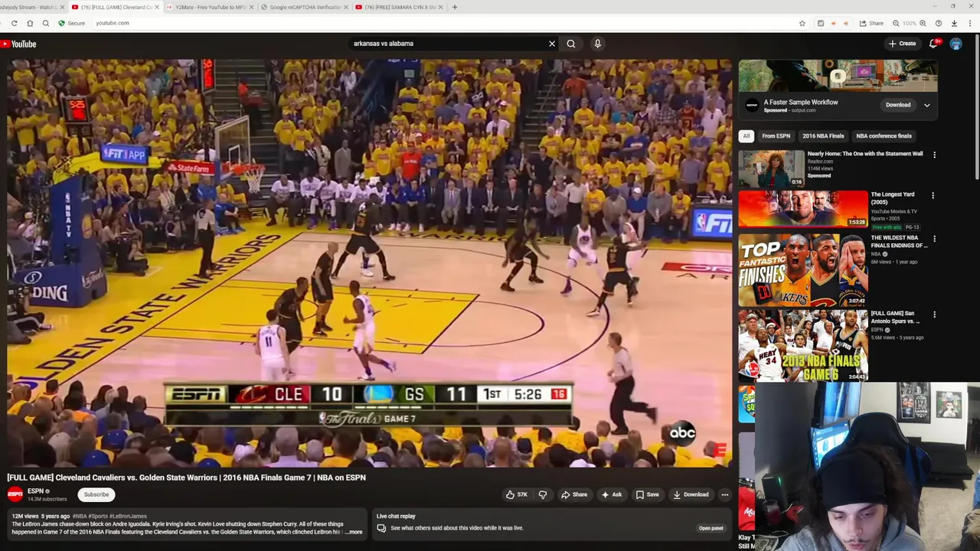Open the browser three-dot menu
This screenshot has width=980, height=551.
[969, 23]
